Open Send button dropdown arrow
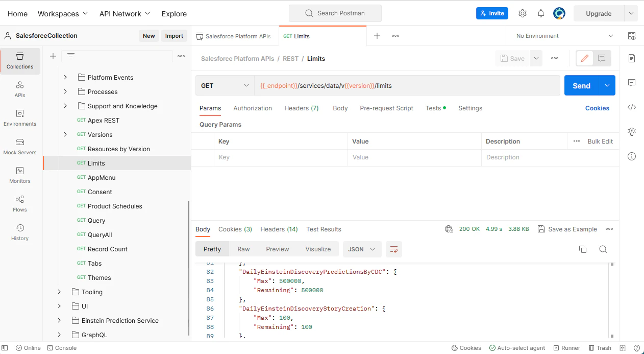Screen dimensions: 644x354 [607, 86]
